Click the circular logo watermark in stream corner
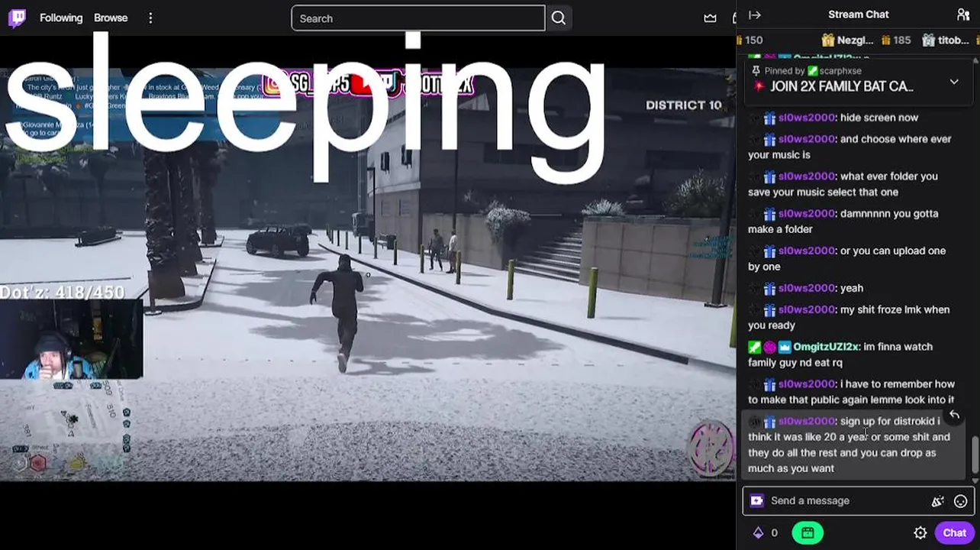 point(711,449)
